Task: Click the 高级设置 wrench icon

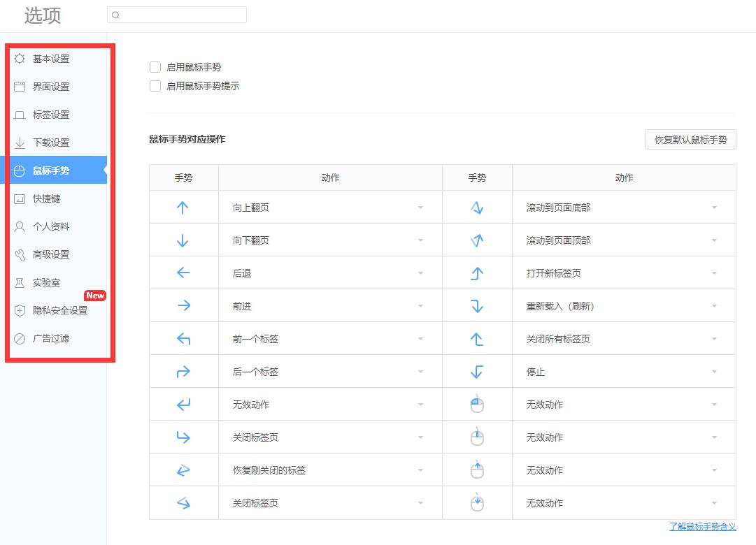Action: coord(20,254)
